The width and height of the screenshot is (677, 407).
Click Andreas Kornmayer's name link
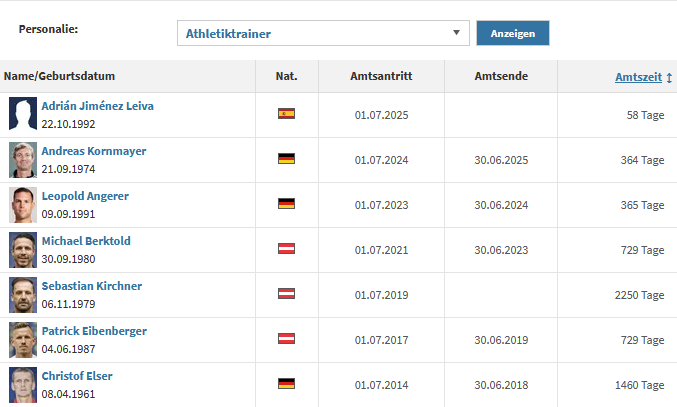coord(94,151)
